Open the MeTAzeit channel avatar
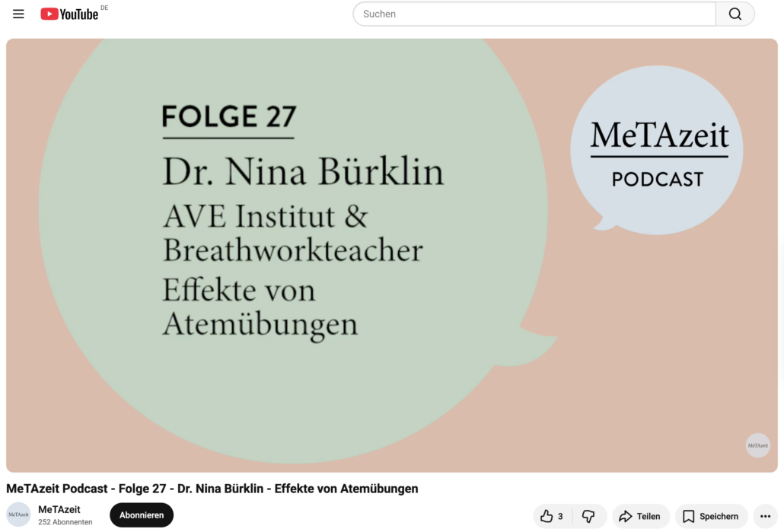The image size is (784, 532). 18,514
